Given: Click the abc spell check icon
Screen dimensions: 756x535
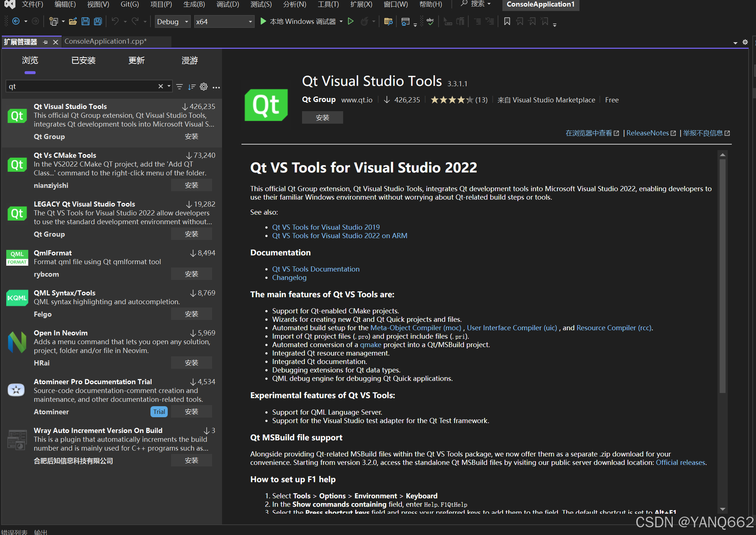Looking at the screenshot, I should [x=430, y=22].
